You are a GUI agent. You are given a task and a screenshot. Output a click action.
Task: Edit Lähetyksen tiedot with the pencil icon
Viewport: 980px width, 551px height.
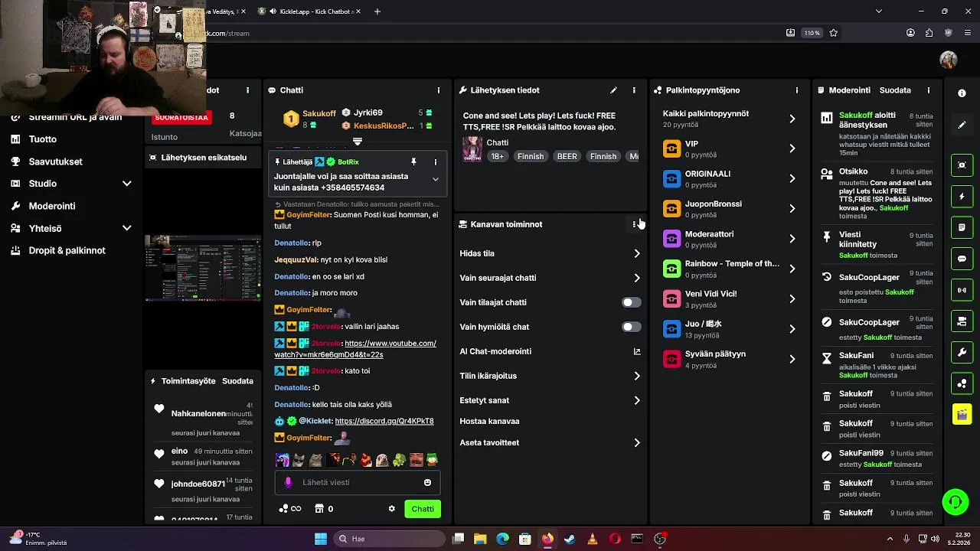tap(613, 90)
